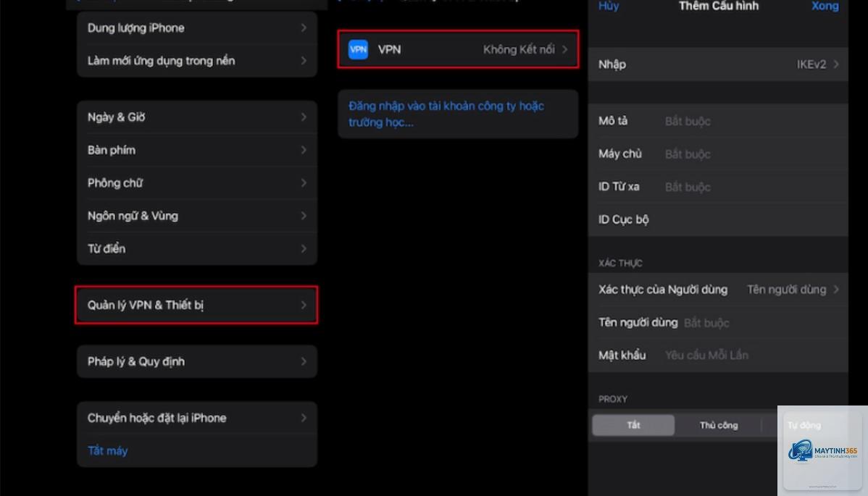
Task: Open Xác thực của Người dùng selector
Action: click(718, 289)
